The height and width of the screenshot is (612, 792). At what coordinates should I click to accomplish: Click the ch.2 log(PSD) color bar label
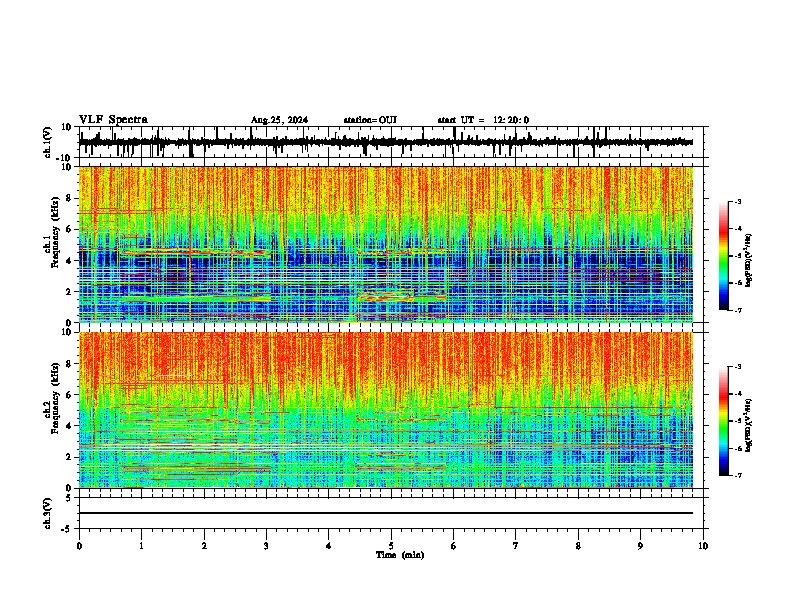coord(748,425)
